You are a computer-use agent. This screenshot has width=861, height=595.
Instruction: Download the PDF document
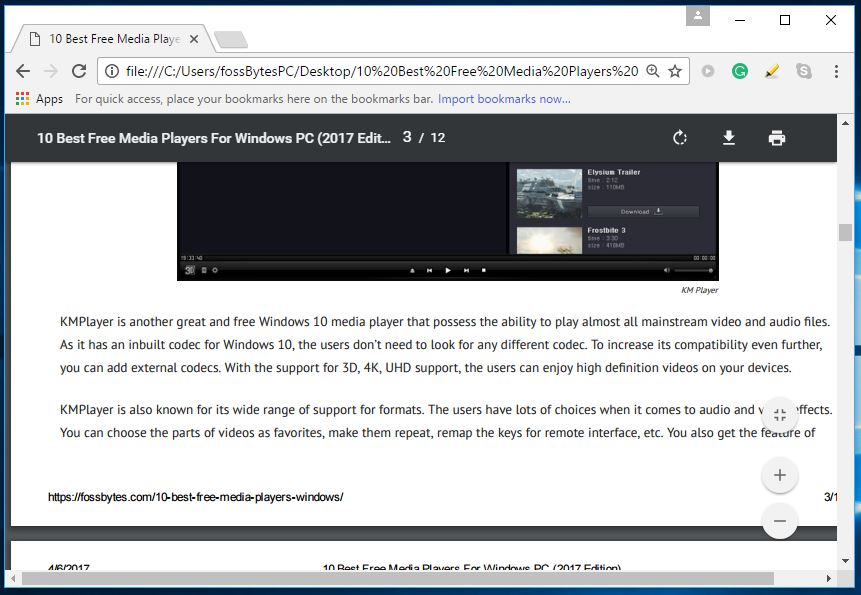point(729,137)
